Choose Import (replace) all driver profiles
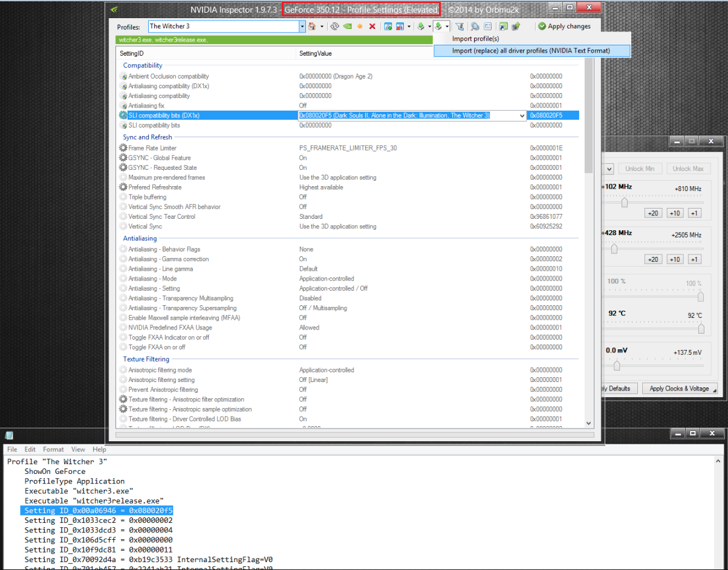This screenshot has height=570, width=728. (531, 51)
